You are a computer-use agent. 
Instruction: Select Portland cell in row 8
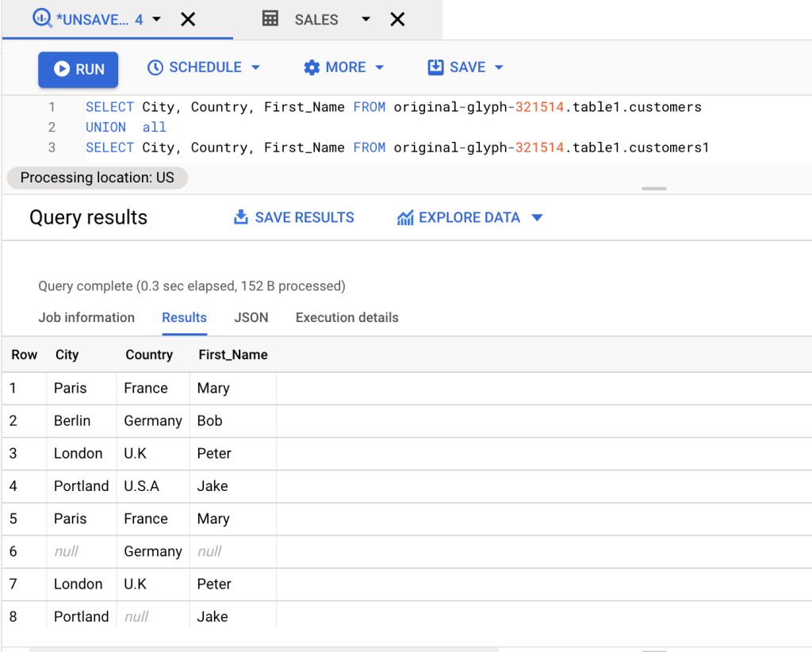click(x=82, y=617)
